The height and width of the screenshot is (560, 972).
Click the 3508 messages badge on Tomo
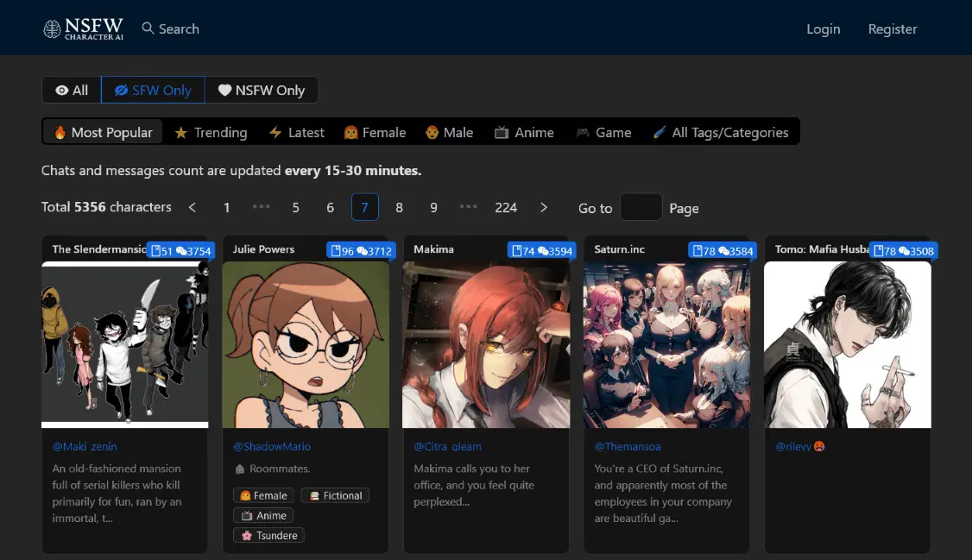point(916,251)
